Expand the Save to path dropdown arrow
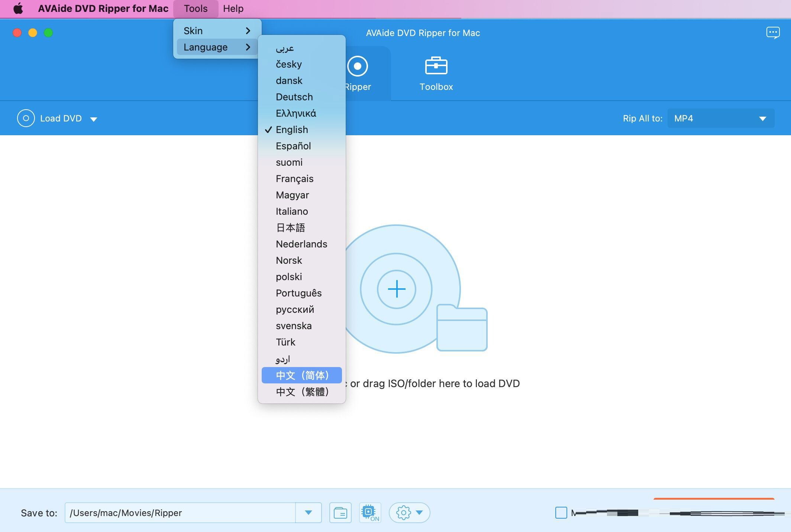This screenshot has width=791, height=532. click(308, 513)
